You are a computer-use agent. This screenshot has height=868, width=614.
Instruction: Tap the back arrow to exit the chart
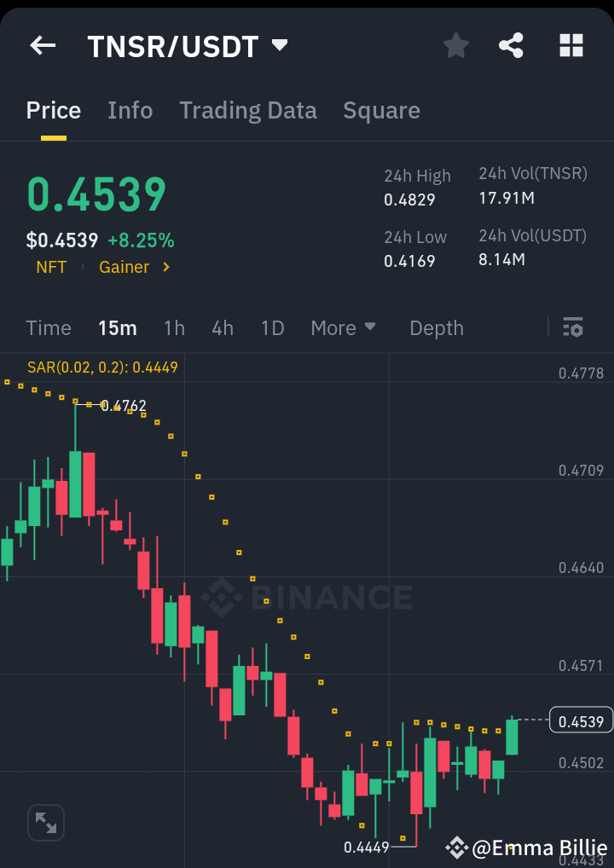coord(43,45)
